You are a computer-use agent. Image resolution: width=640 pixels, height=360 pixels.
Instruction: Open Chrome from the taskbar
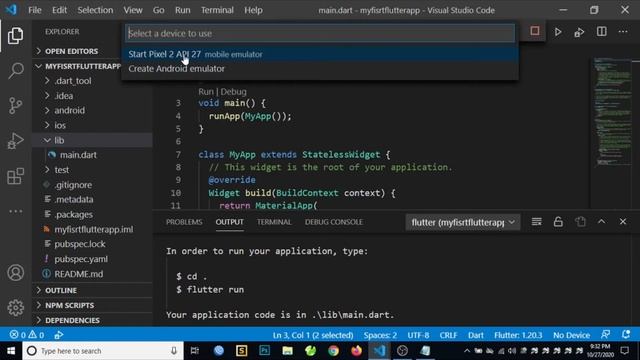[x=333, y=351]
